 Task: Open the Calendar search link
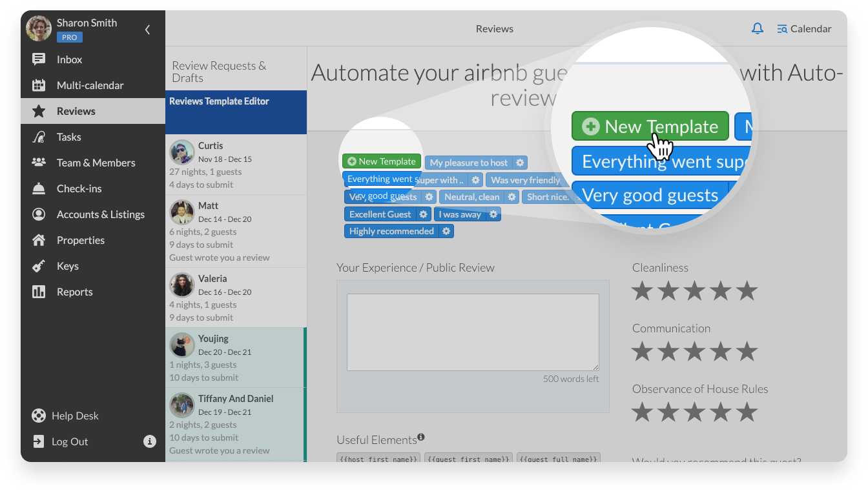tap(804, 28)
